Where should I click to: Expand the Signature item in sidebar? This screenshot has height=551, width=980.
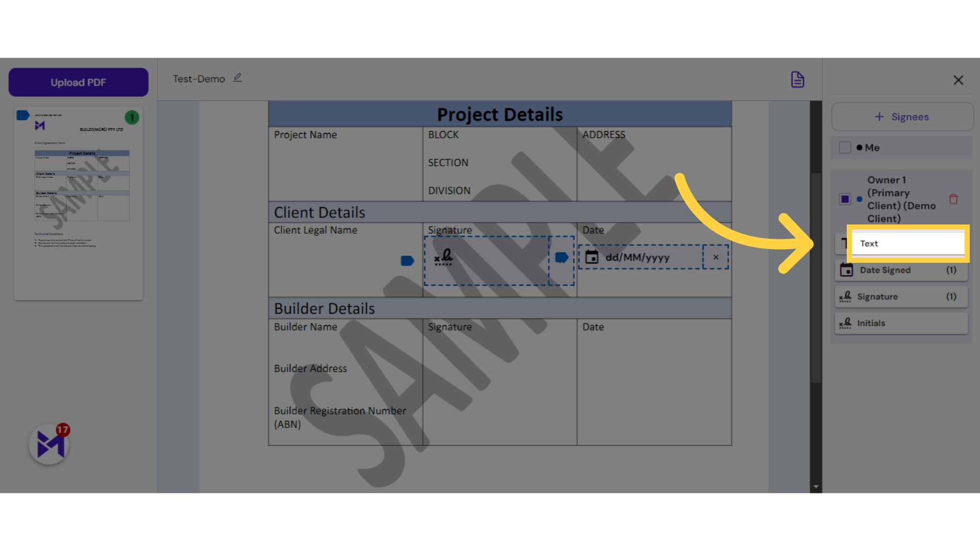click(900, 296)
